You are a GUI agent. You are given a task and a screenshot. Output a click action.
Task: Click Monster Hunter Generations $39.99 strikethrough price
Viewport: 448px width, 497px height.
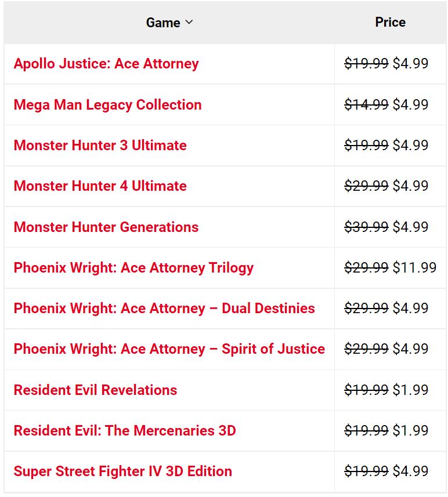366,227
